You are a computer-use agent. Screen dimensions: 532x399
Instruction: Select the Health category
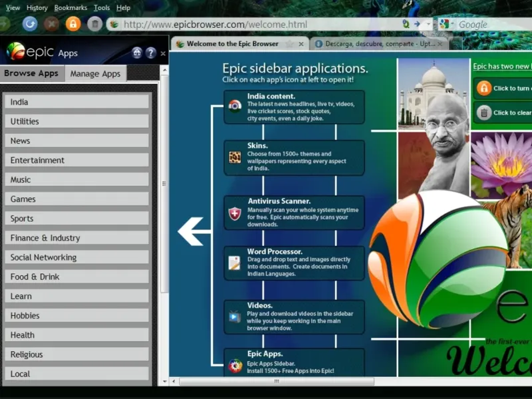76,335
